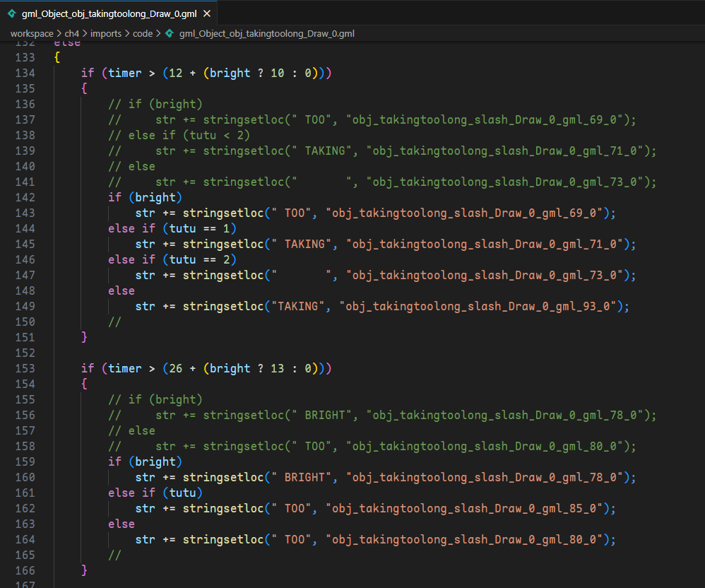Image resolution: width=705 pixels, height=588 pixels.
Task: Click the string "obj_takingtoolong_slash_Draw_0_gml_85_0"
Action: [464, 508]
